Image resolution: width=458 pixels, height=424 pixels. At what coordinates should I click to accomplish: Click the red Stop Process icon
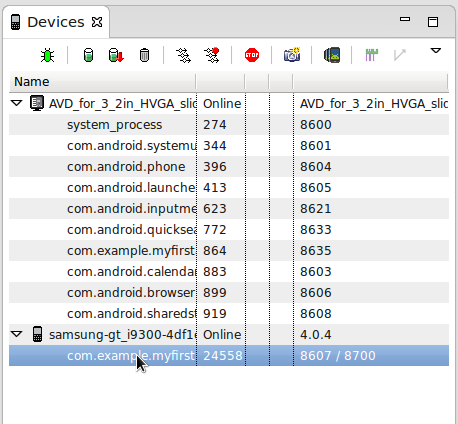(252, 55)
